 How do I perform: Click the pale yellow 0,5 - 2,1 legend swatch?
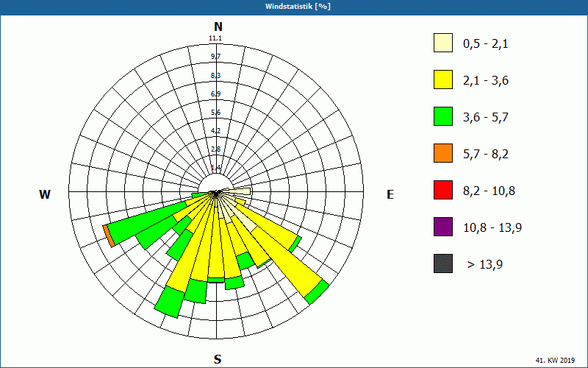(x=443, y=43)
